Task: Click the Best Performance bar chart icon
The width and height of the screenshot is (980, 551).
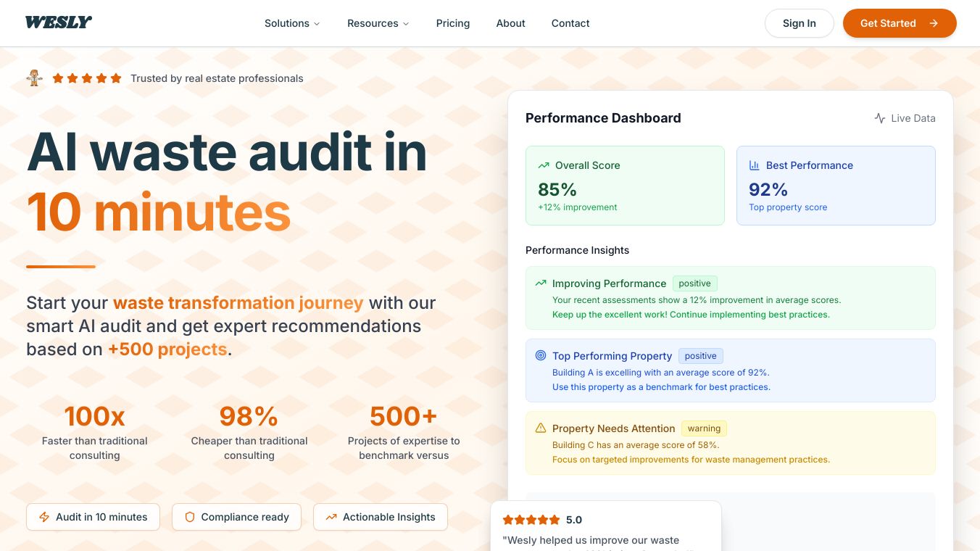Action: [755, 165]
